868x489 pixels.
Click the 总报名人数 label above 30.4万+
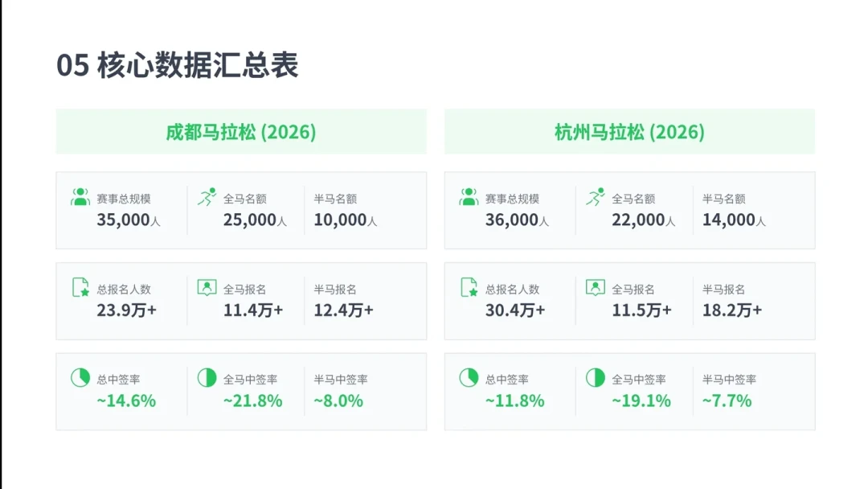[513, 289]
